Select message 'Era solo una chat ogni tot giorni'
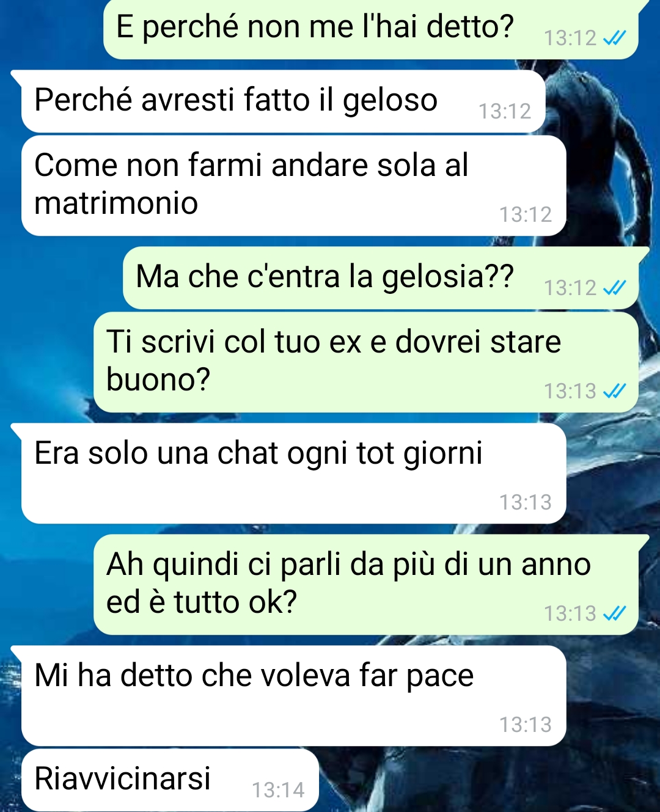Viewport: 660px width, 812px height. point(293,474)
